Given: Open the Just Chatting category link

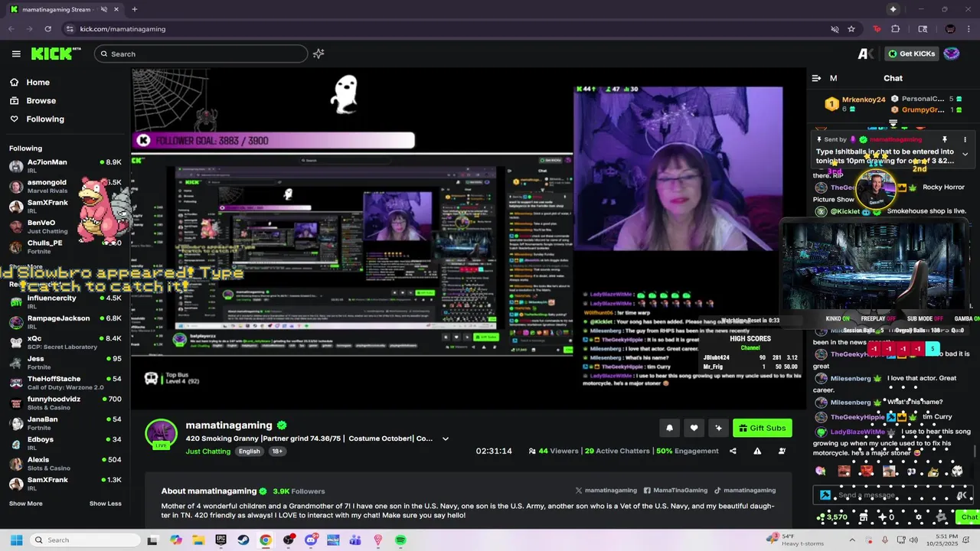Looking at the screenshot, I should tap(207, 452).
